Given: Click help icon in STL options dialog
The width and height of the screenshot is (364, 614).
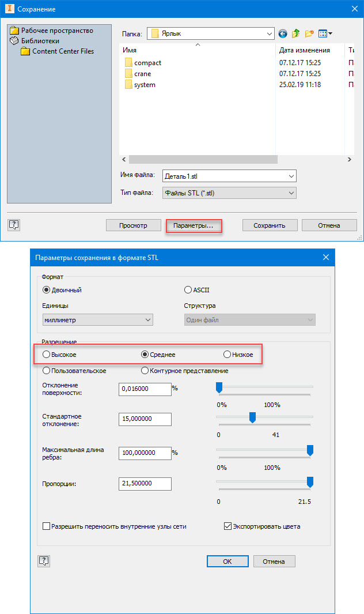Looking at the screenshot, I should 44,561.
